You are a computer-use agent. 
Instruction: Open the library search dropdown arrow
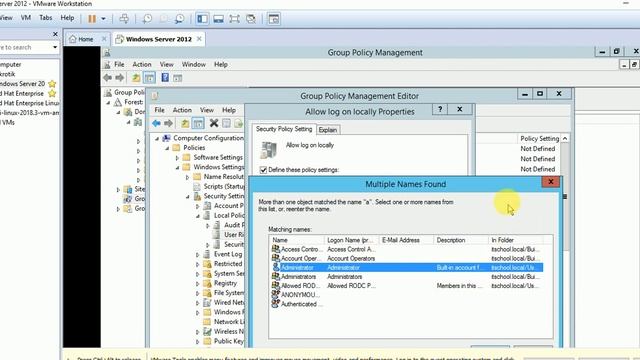point(55,47)
